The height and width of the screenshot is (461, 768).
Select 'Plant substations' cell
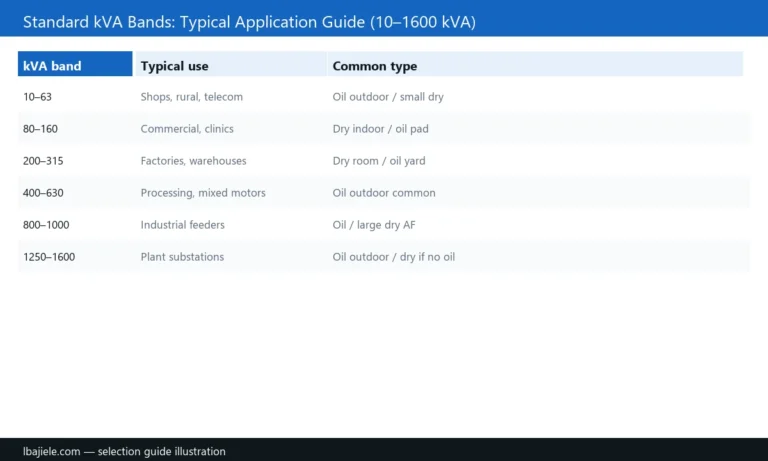[182, 257]
